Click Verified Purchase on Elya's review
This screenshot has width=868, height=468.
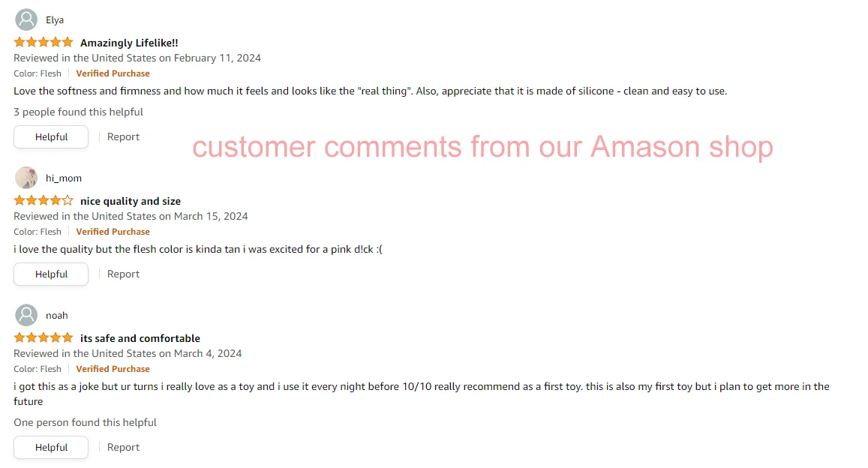(113, 73)
